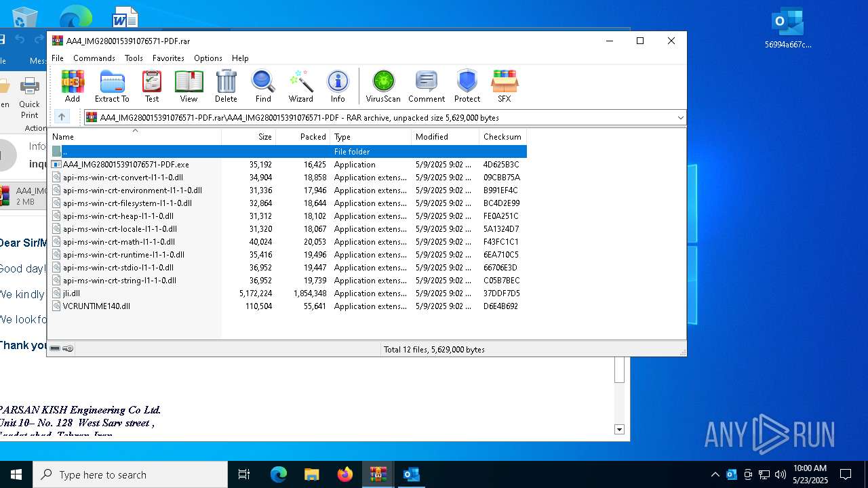Start VirusScan on the archive
This screenshot has width=868, height=488.
[x=383, y=86]
